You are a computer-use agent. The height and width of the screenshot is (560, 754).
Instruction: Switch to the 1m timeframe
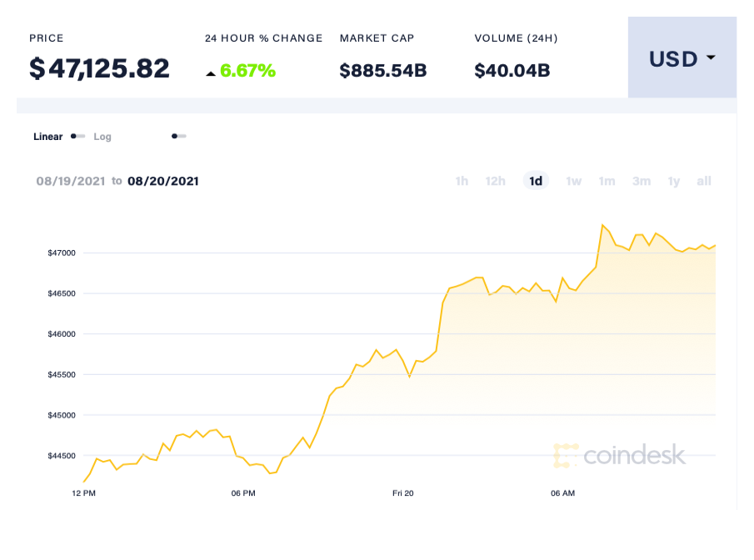pyautogui.click(x=607, y=181)
